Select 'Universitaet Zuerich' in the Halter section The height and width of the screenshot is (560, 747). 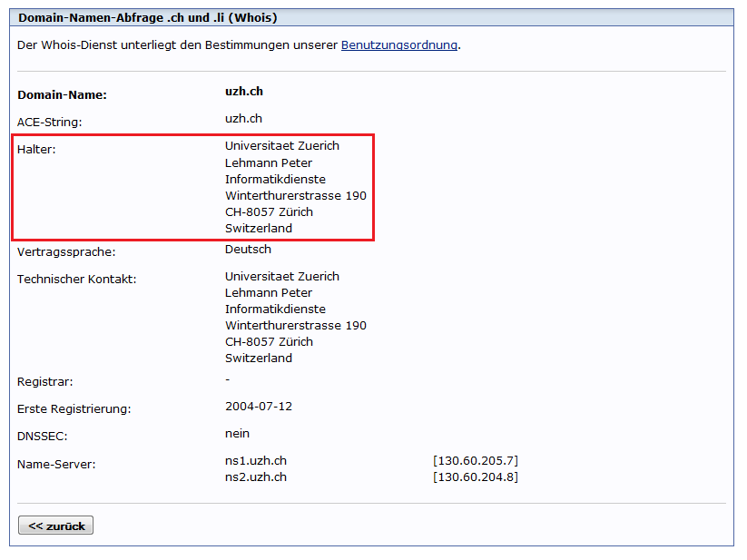click(x=282, y=146)
